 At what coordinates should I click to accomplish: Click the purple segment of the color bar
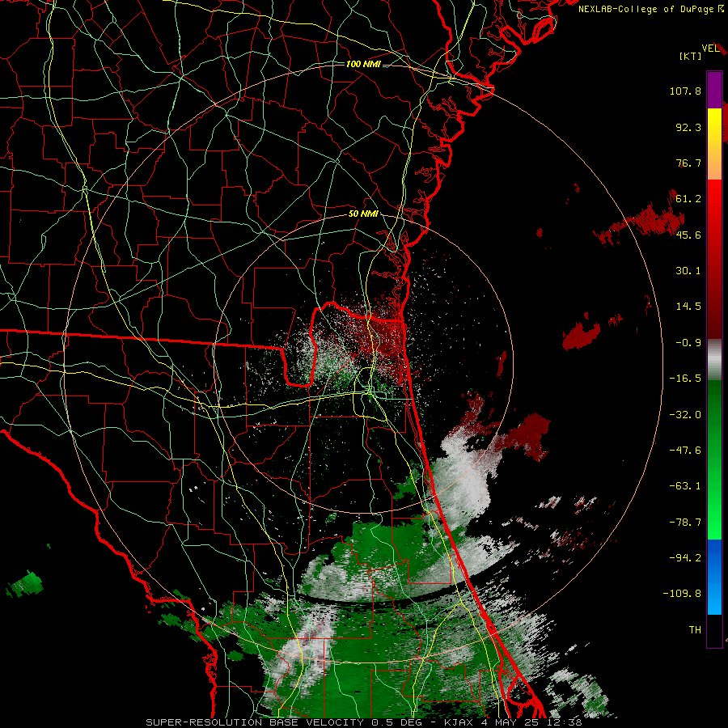[714, 90]
